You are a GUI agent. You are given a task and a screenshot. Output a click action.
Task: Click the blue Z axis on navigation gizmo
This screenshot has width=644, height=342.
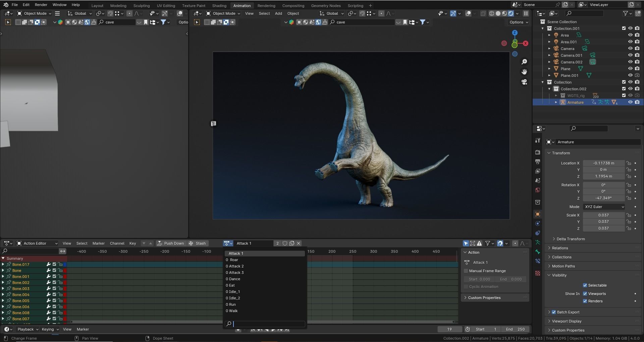515,33
